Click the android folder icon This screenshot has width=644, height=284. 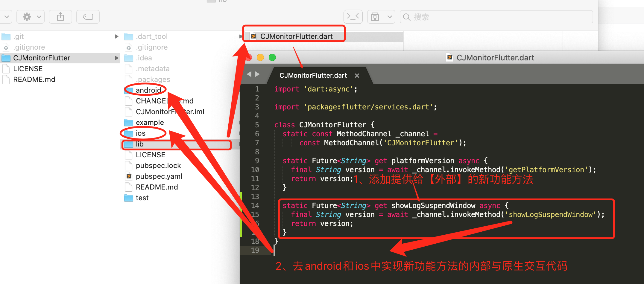[129, 90]
